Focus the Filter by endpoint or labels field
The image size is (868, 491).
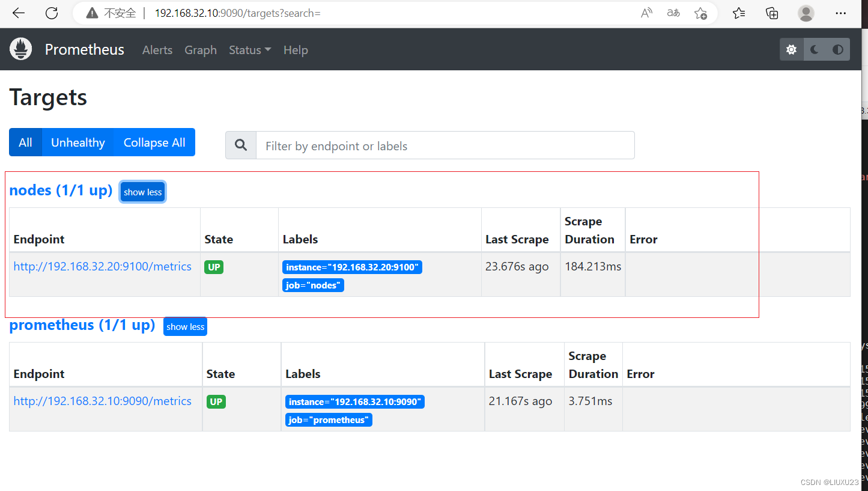(x=445, y=145)
